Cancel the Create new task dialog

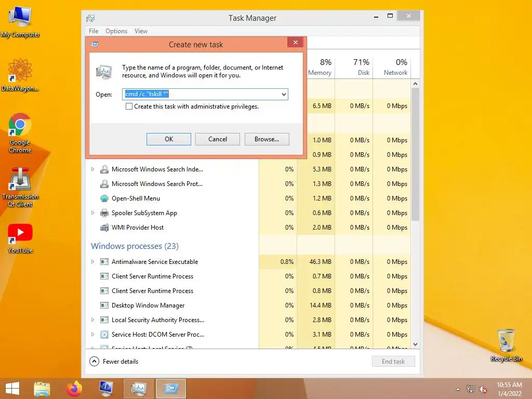[x=218, y=139]
